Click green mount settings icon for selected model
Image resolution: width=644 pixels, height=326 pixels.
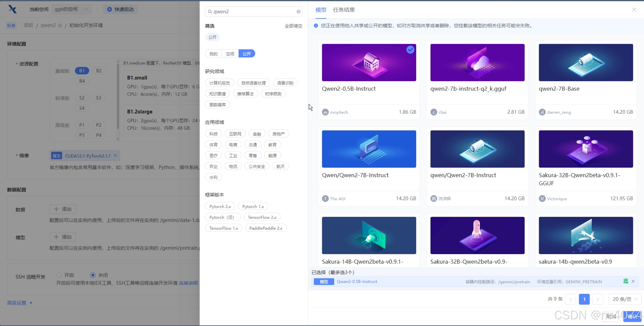(x=626, y=281)
